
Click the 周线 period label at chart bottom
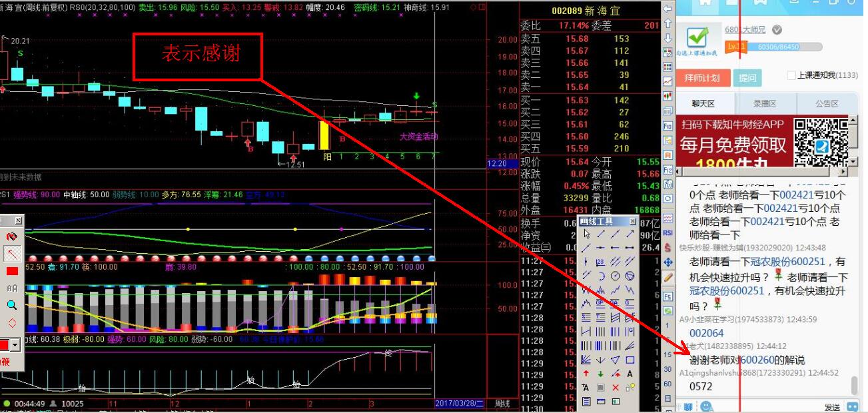tap(502, 404)
